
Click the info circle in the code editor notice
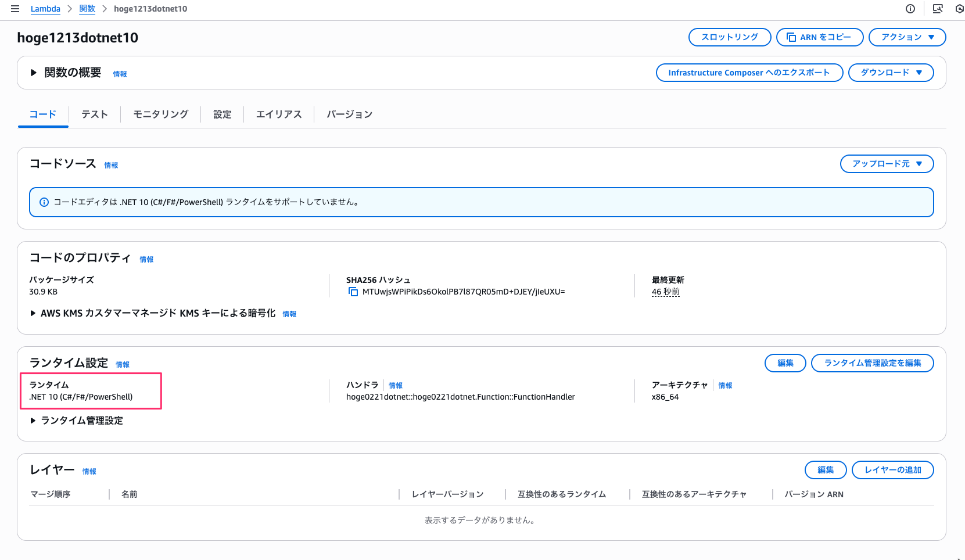pos(44,202)
